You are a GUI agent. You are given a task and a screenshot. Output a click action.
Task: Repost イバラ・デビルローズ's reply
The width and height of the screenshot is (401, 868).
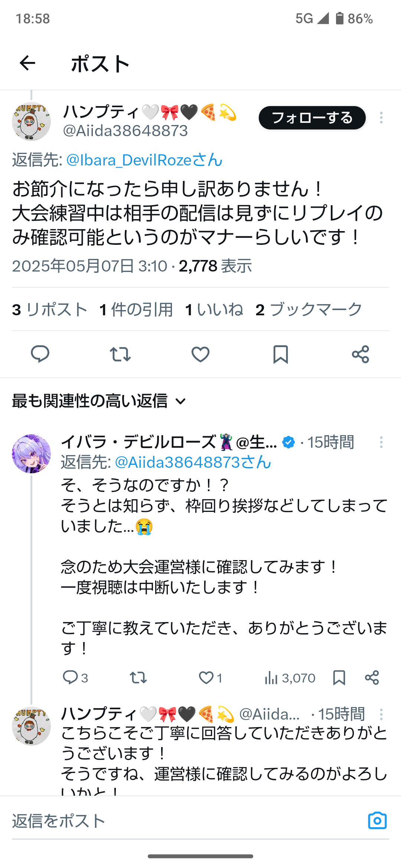[x=138, y=678]
